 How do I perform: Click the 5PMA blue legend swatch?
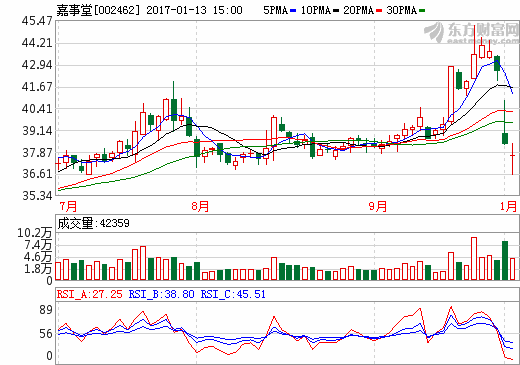(293, 11)
